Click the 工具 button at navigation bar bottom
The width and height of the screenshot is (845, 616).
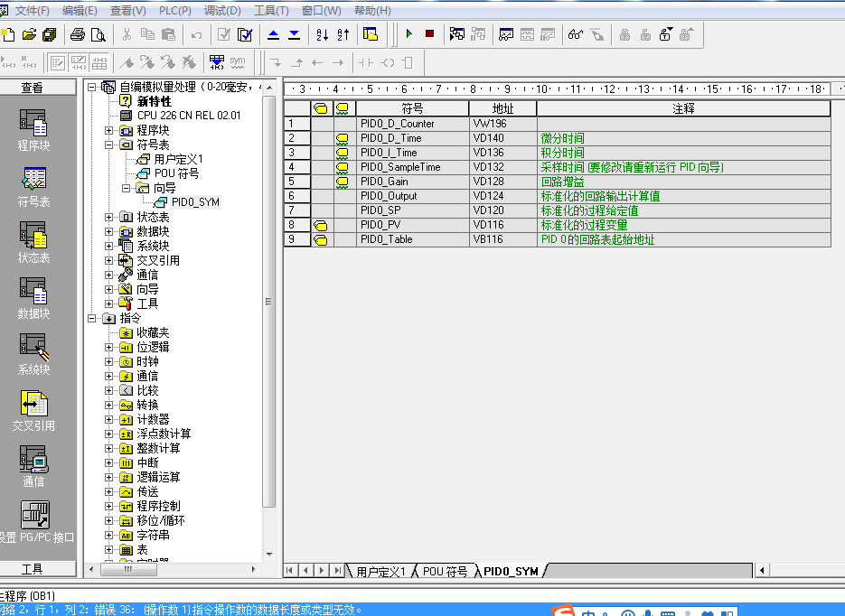(x=33, y=569)
